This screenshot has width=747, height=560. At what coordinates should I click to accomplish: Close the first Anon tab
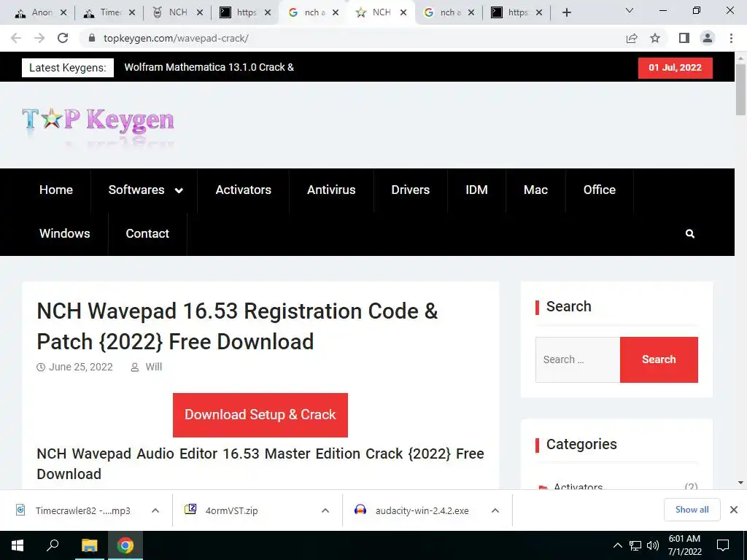(63, 12)
